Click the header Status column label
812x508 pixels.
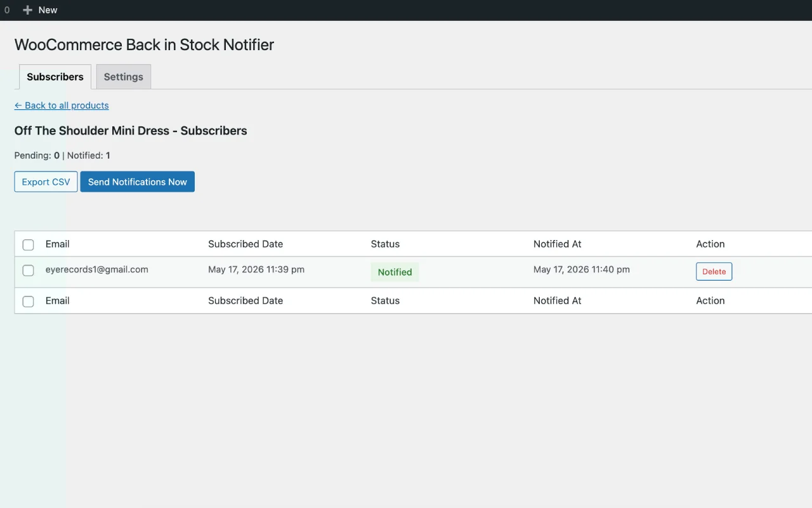click(385, 244)
